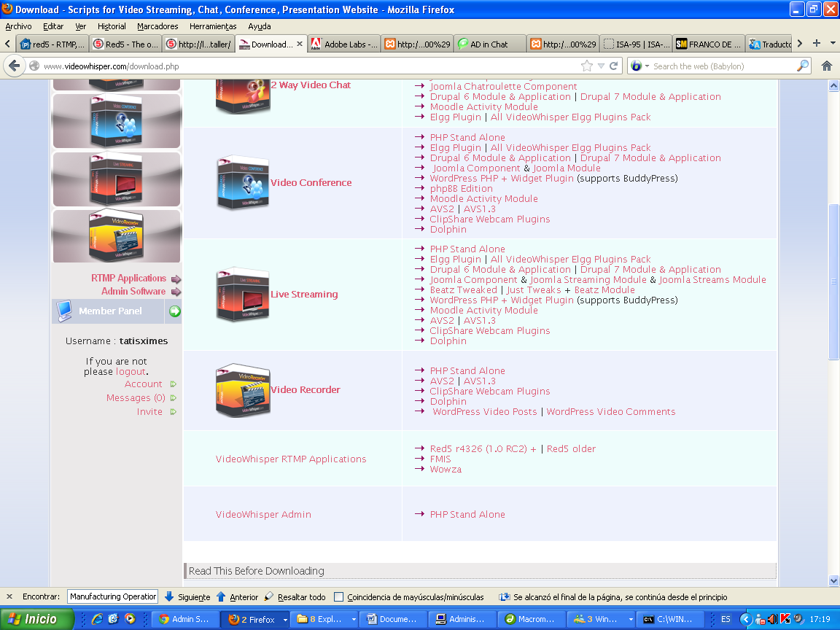Image resolution: width=840 pixels, height=630 pixels.
Task: Reload the current page
Action: coord(613,66)
